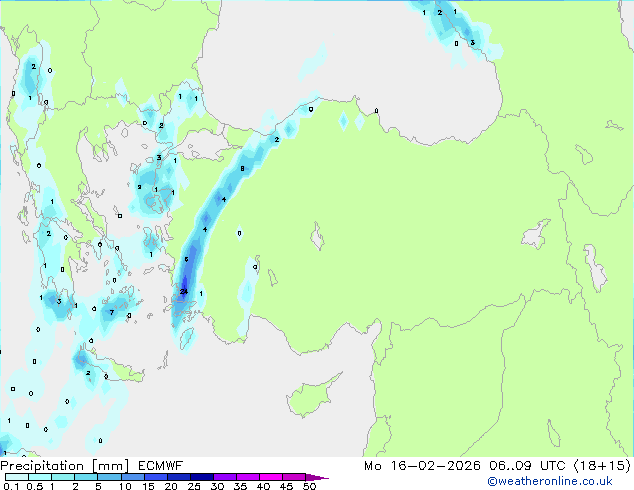Click the '(18+15)' forecast run text
The width and height of the screenshot is (634, 490).
click(x=602, y=466)
